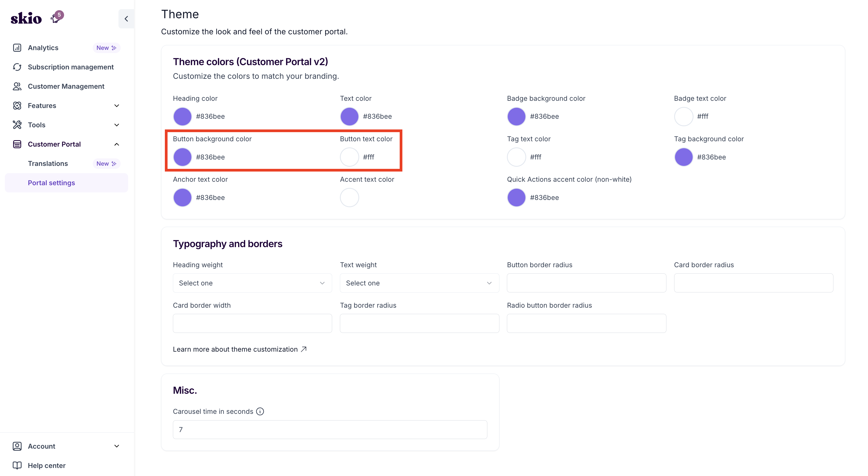This screenshot has height=476, width=868.
Task: Click the Analytics chart icon
Action: [17, 48]
